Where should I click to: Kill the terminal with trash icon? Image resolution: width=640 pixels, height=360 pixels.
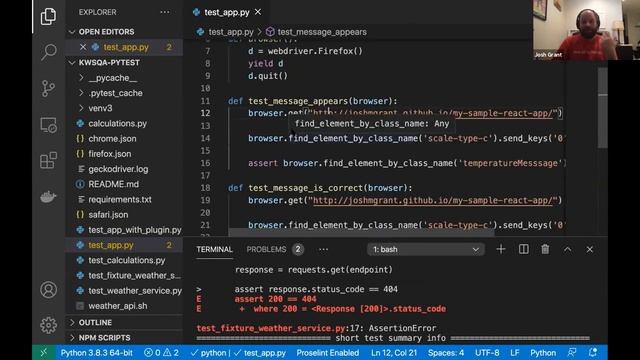click(x=545, y=249)
